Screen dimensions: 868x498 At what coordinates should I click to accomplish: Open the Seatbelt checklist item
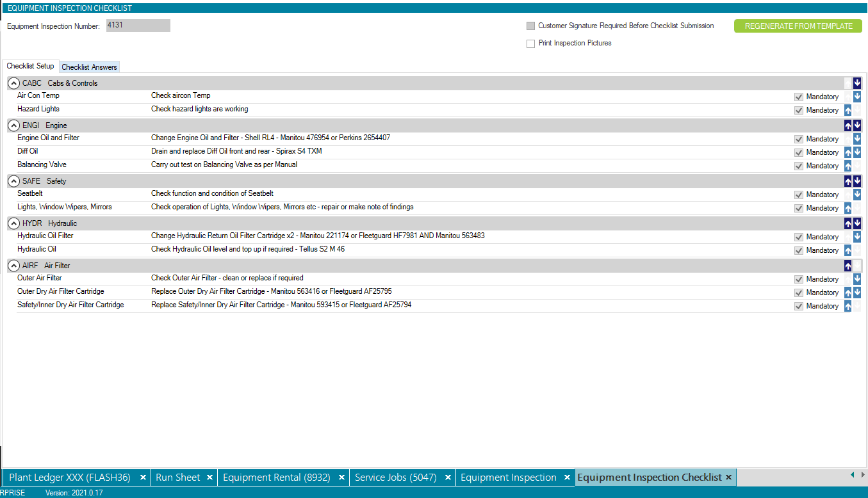30,193
